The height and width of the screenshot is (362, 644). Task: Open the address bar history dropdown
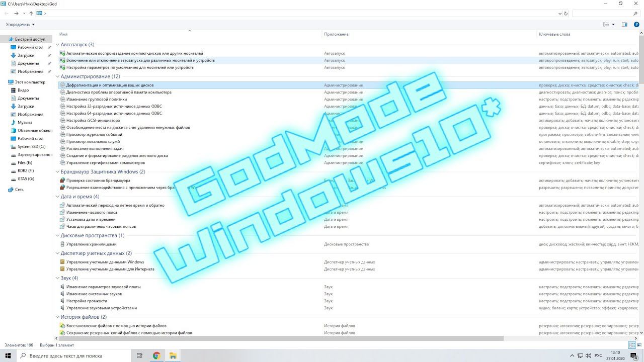[560, 14]
